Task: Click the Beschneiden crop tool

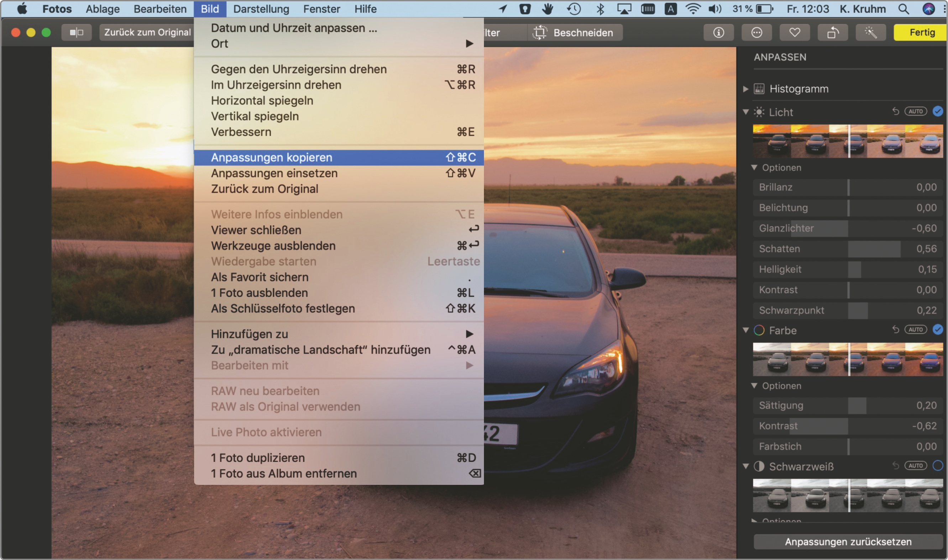Action: 574,33
